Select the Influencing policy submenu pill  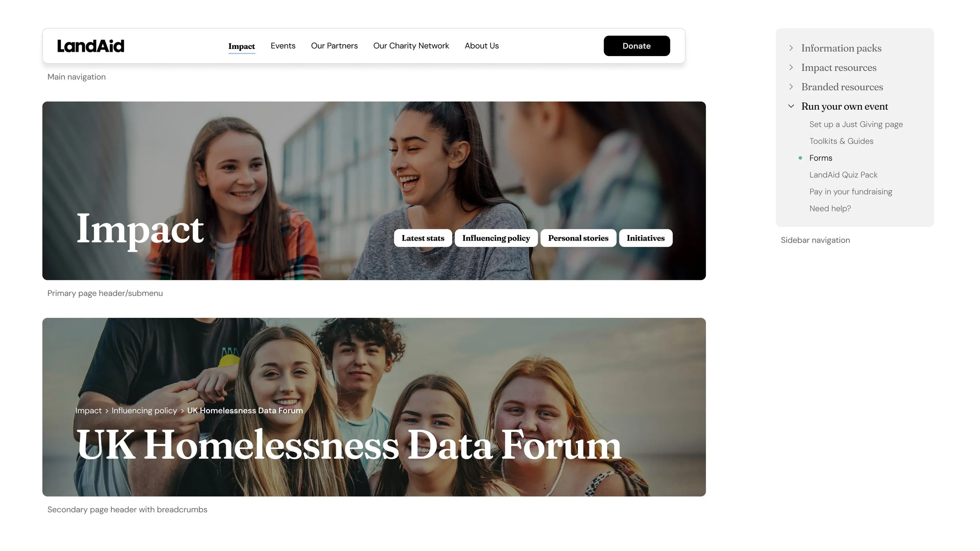tap(496, 238)
